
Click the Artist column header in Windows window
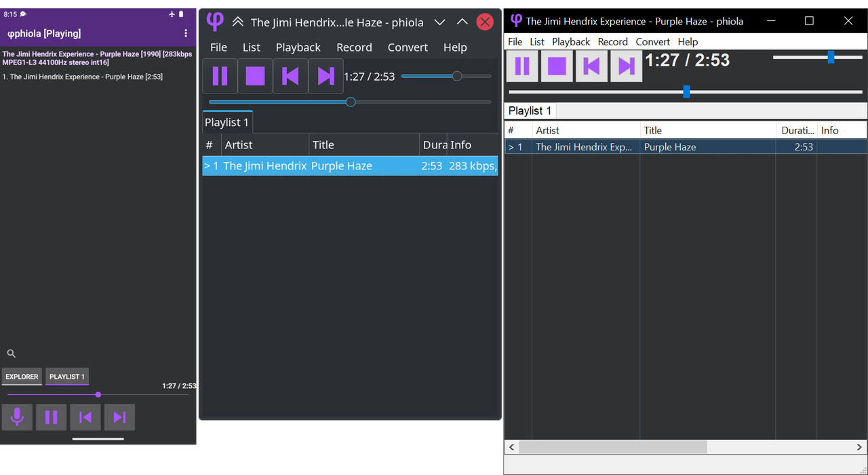[x=586, y=130]
